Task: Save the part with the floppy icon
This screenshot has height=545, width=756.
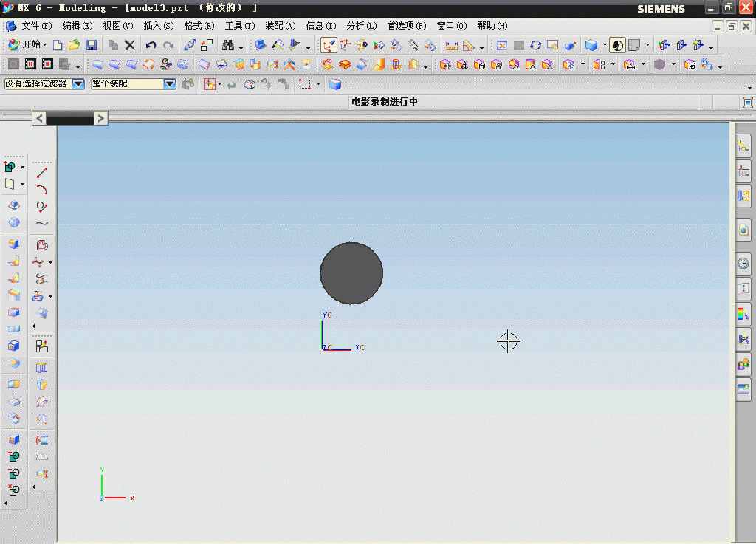Action: (91, 45)
